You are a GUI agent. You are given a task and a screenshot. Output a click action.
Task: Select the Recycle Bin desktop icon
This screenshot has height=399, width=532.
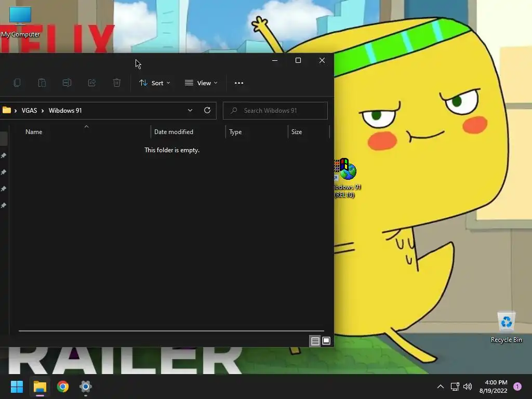click(x=506, y=327)
